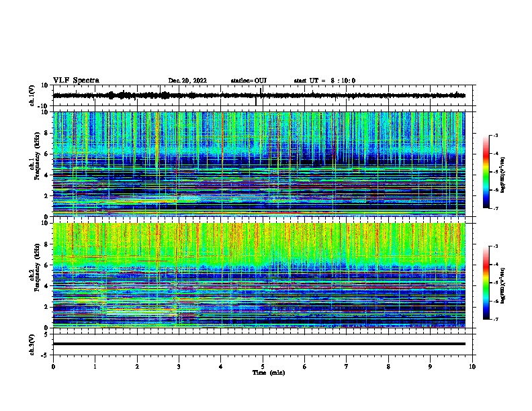The height and width of the screenshot is (411, 532).
Task: Click the "station=OUI" header label
Action: point(249,81)
